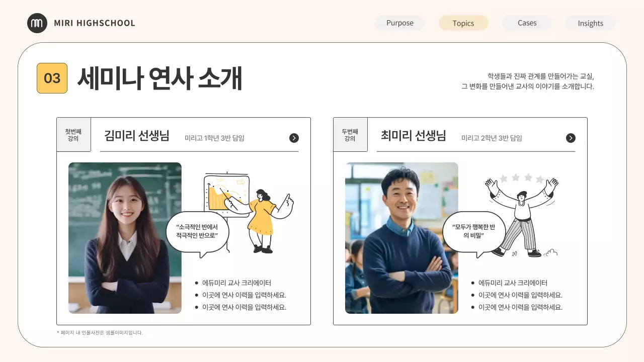Switch to the Insights navigation tab
Screen dimensions: 644x362
(590, 23)
